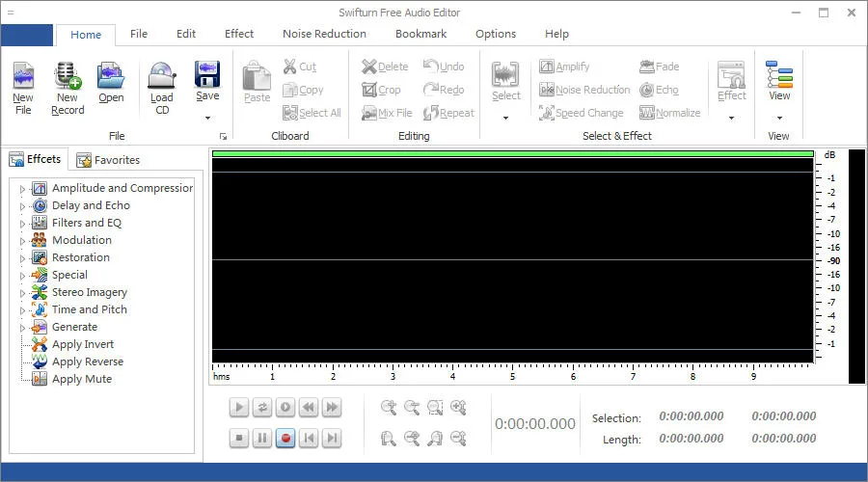Select Apply Mute in effects list

pyautogui.click(x=81, y=379)
